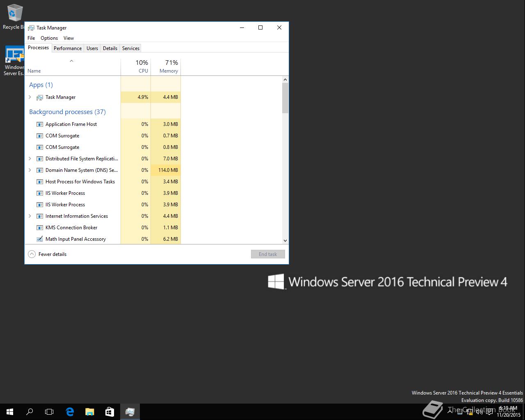Click the KMS Connection Broker process icon
The image size is (525, 420).
(x=40, y=228)
